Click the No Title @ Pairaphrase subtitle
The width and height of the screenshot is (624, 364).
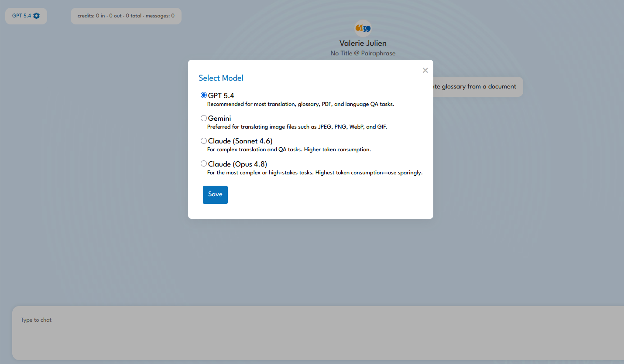[x=363, y=53]
